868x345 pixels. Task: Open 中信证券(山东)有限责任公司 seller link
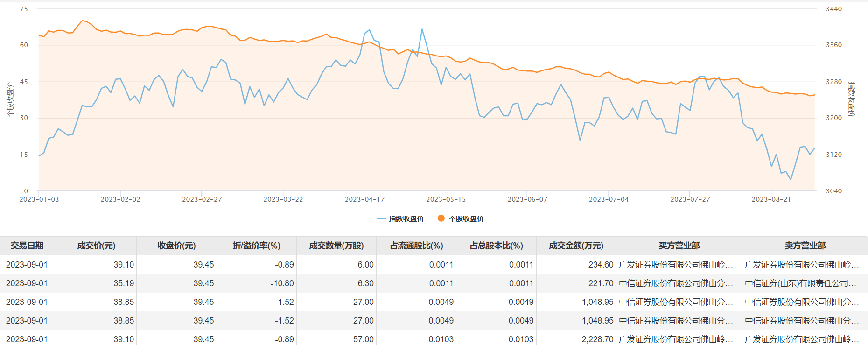click(800, 283)
